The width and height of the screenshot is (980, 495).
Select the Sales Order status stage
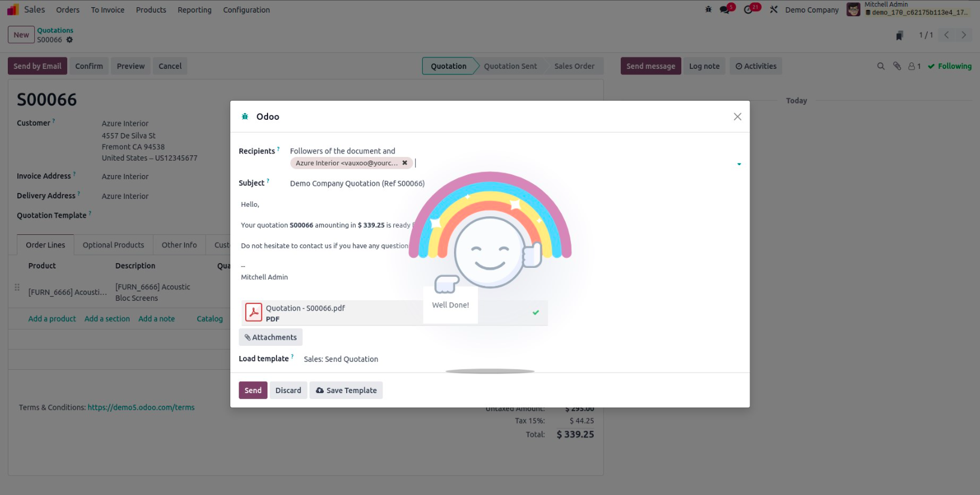pos(575,66)
